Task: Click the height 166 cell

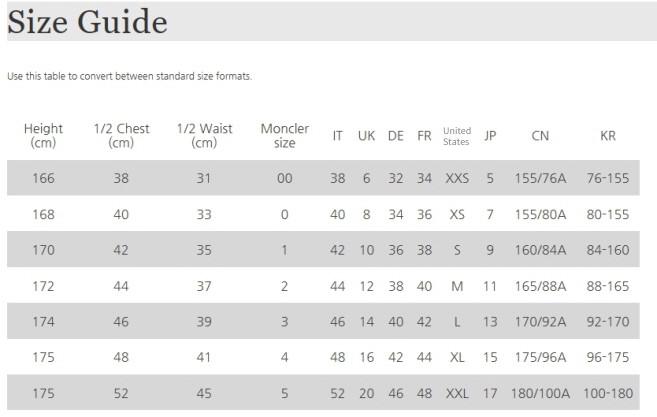Action: pyautogui.click(x=43, y=178)
